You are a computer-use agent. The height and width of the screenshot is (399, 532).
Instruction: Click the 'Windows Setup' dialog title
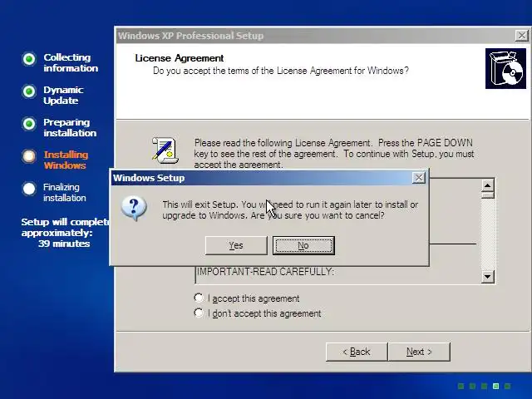(x=149, y=178)
